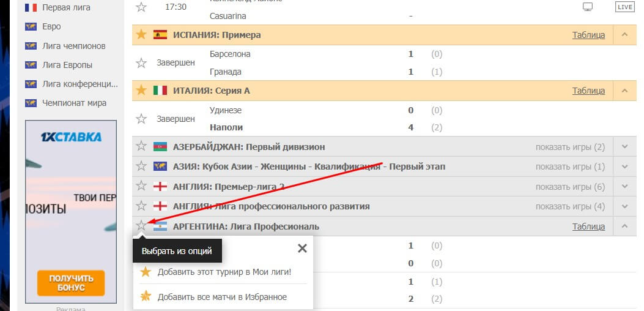
Task: Click England flag by Лига профессионального развития
Action: coord(160,206)
